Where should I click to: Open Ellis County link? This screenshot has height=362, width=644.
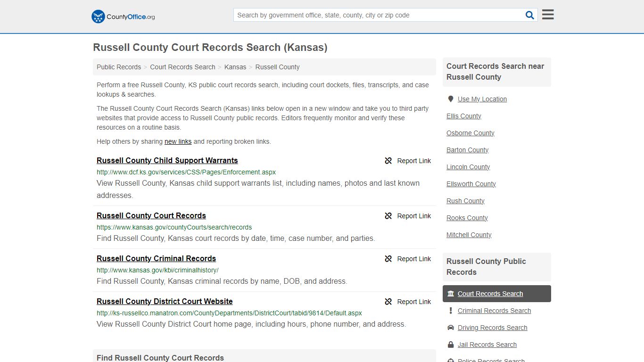[x=464, y=116]
